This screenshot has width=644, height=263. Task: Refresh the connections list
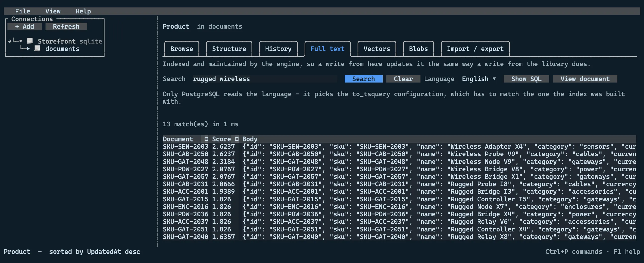(x=66, y=26)
